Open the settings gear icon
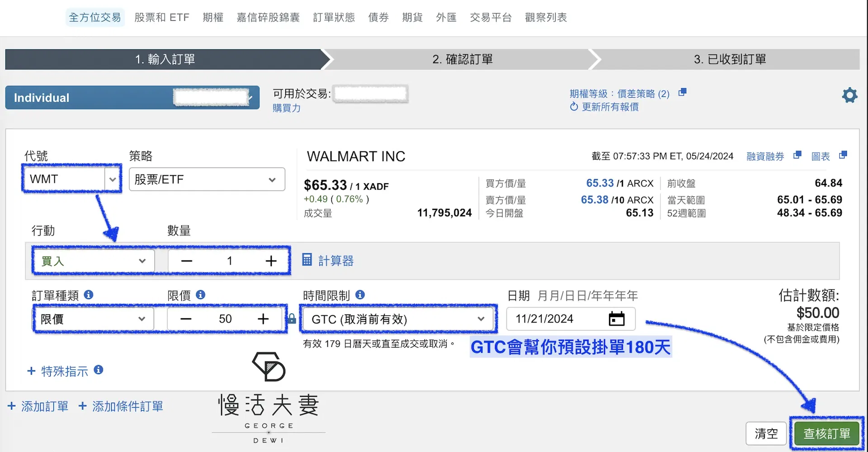This screenshot has width=868, height=452. 849,95
